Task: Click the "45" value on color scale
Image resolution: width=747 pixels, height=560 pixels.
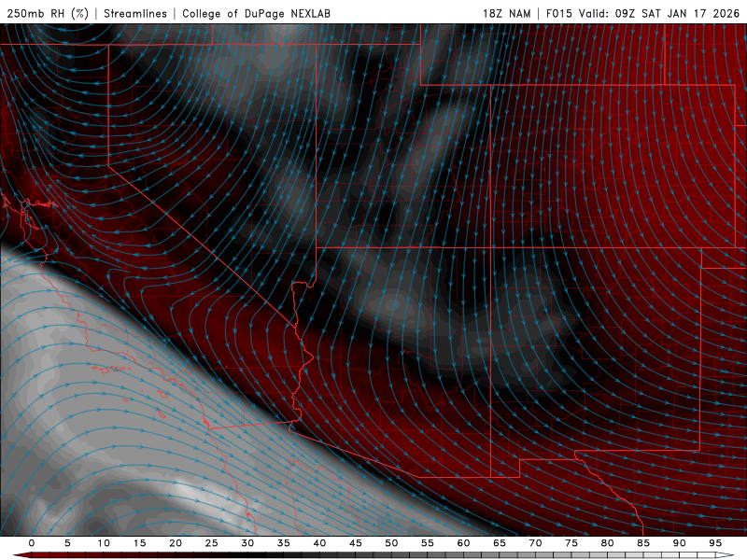Action: coord(356,543)
